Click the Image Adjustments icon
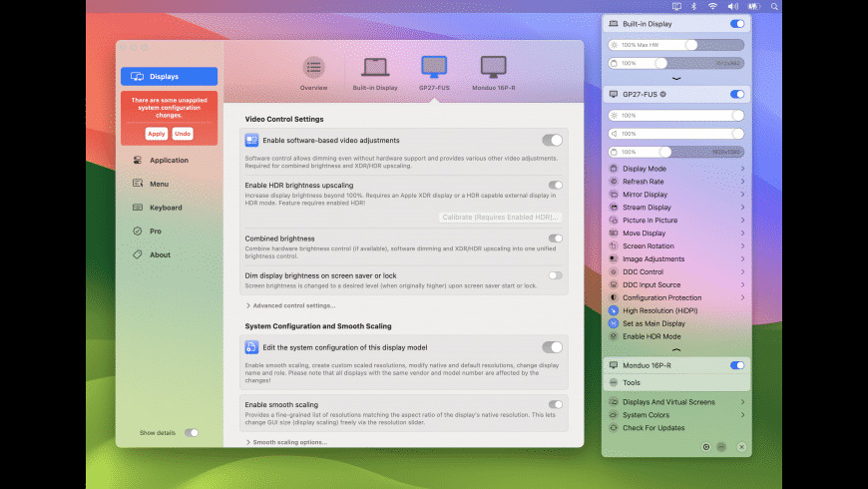 coord(614,258)
